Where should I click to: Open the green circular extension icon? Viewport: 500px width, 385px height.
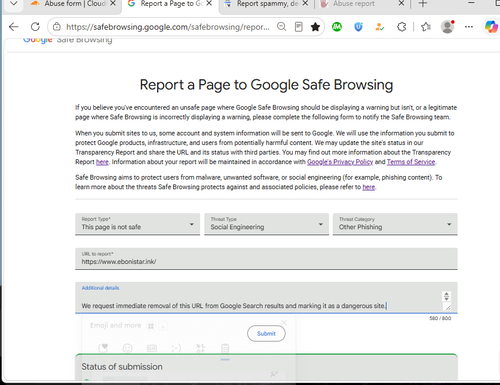(337, 27)
